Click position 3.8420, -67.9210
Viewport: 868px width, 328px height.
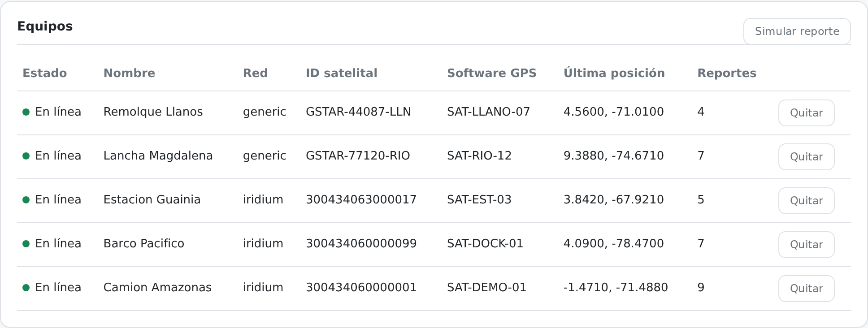[613, 200]
